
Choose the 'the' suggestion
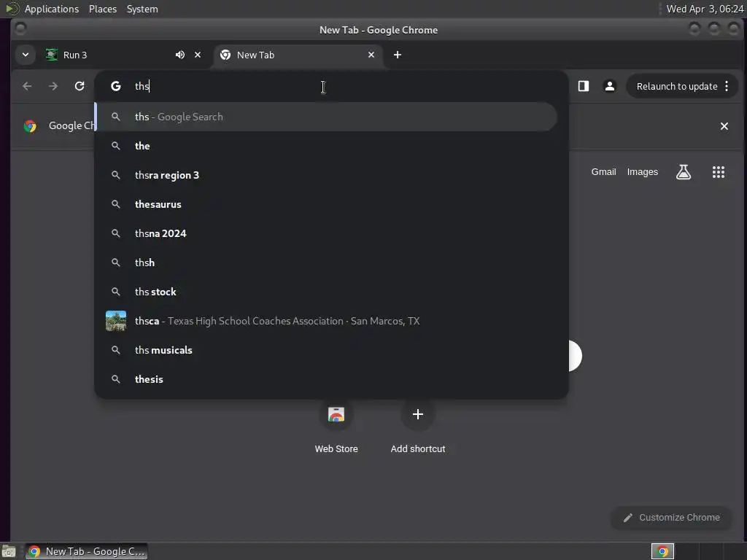pos(326,146)
